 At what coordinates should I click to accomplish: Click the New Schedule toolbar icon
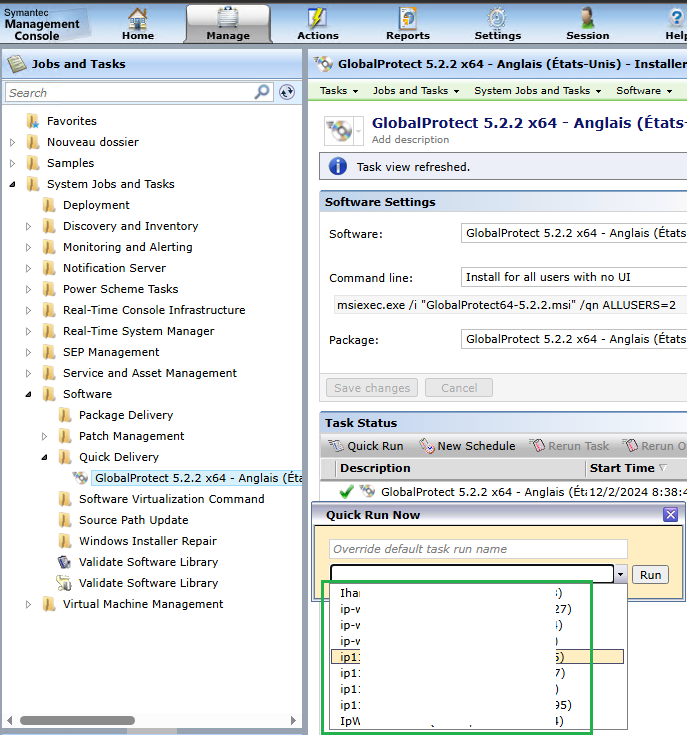(426, 445)
